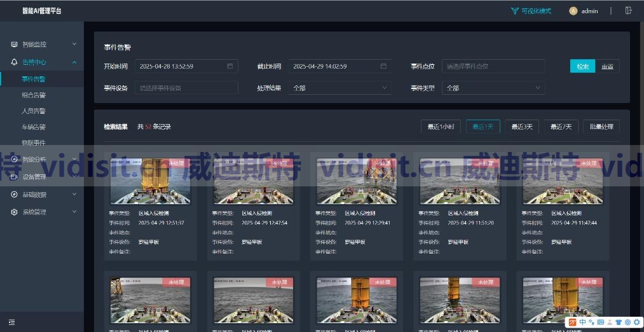
Task: Open alarm thumbnail dated 2025-04-29 12:47:54
Action: point(254,181)
